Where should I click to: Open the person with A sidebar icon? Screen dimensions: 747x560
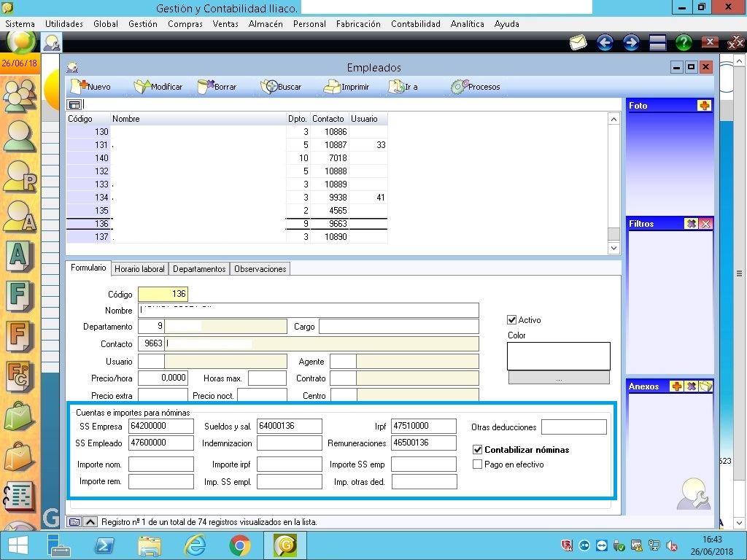[x=20, y=216]
